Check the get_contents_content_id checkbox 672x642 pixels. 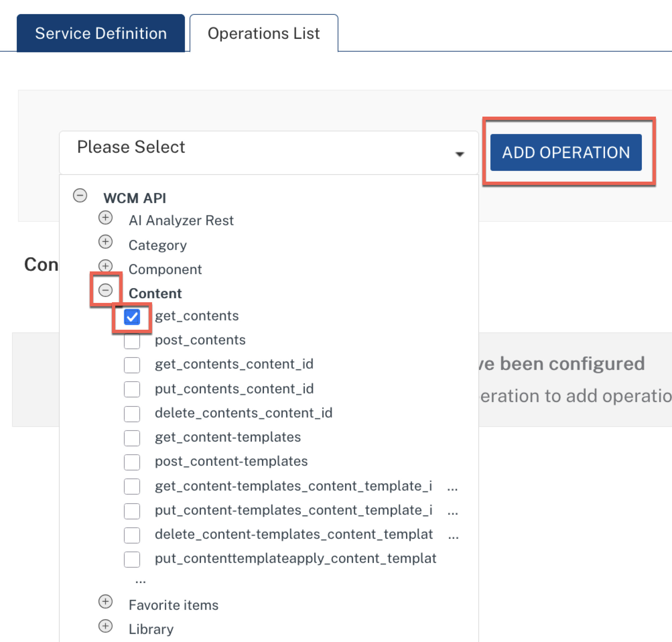(132, 365)
